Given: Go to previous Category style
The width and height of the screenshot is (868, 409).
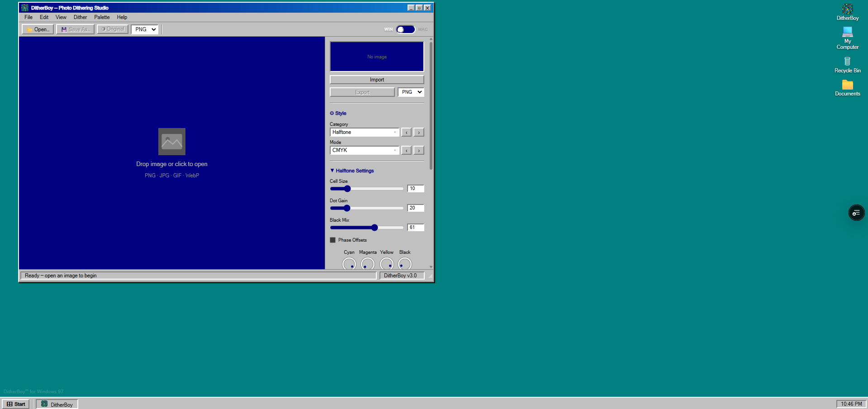Looking at the screenshot, I should point(406,133).
